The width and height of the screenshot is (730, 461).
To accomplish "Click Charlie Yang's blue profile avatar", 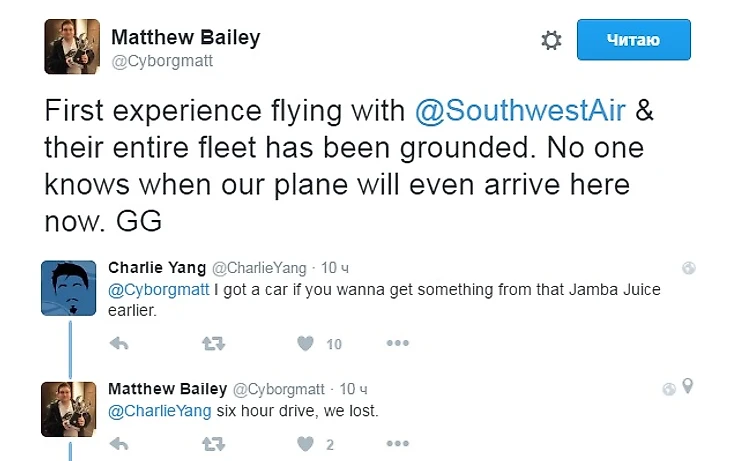I will 68,287.
